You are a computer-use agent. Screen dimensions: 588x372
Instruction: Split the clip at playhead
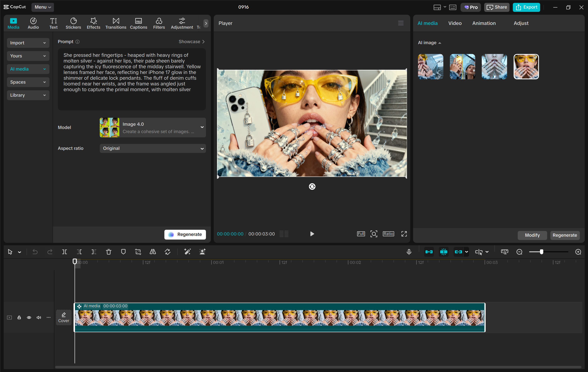tap(65, 252)
